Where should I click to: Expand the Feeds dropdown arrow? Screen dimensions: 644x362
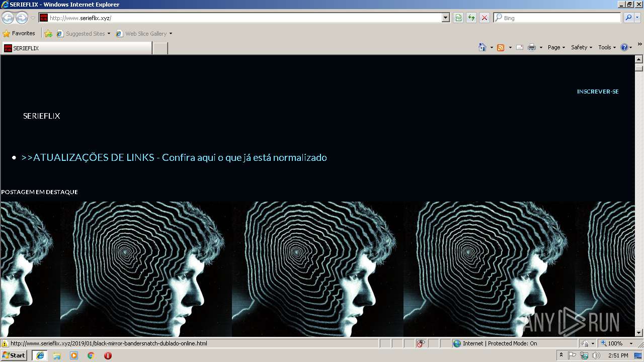tap(510, 47)
